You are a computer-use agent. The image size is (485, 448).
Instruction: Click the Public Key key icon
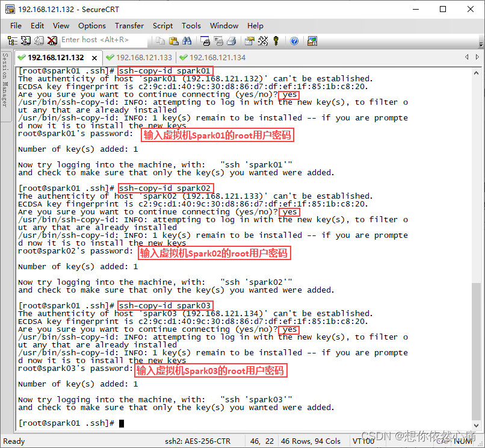coord(276,41)
